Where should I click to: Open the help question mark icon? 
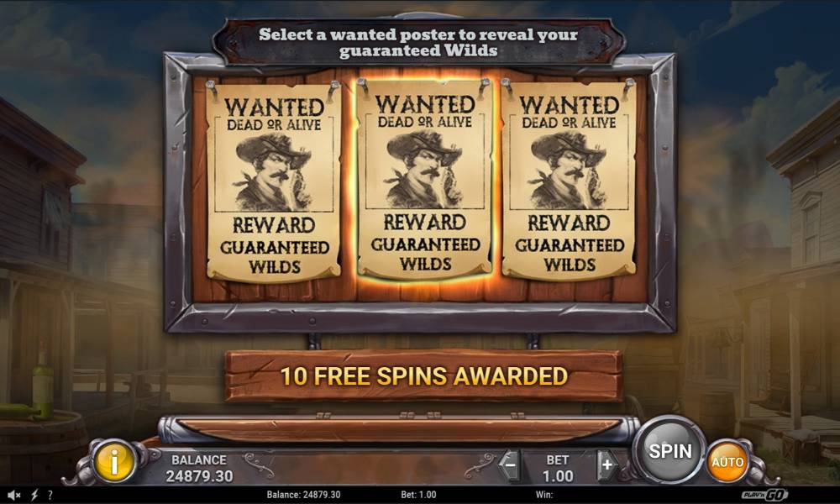[50, 495]
